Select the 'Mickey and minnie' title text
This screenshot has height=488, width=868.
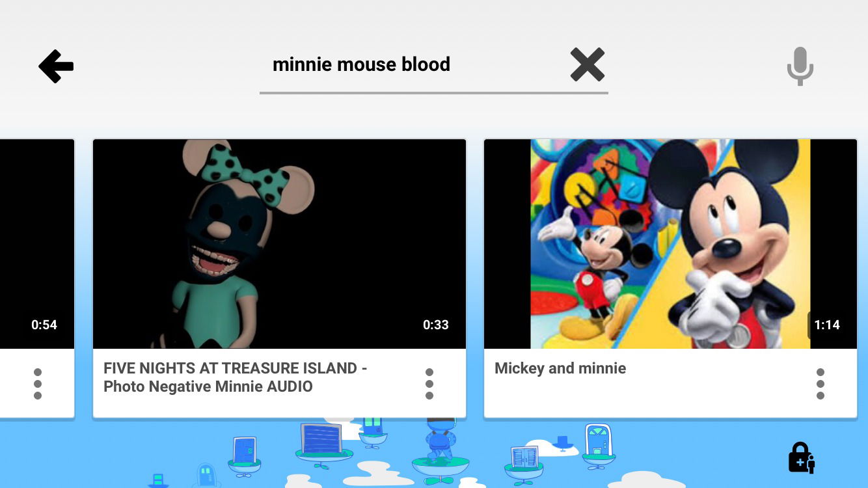click(560, 368)
